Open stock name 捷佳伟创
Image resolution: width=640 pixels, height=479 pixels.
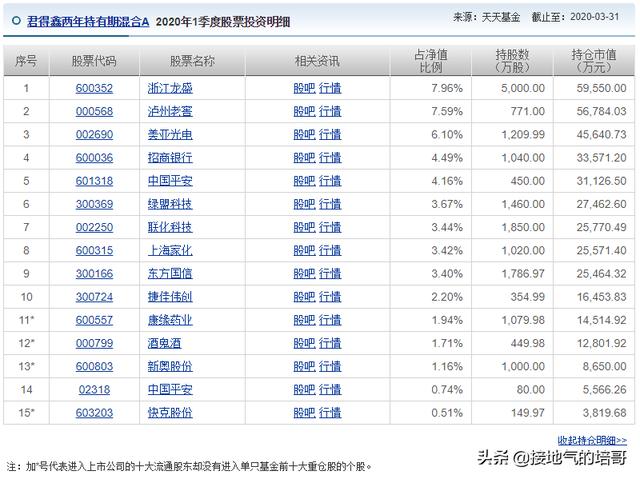coord(170,297)
